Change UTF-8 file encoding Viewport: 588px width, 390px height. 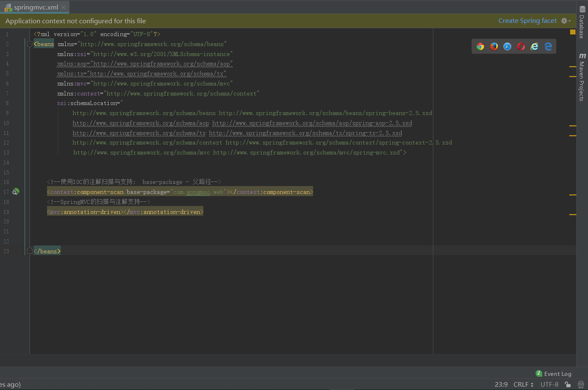tap(549, 385)
